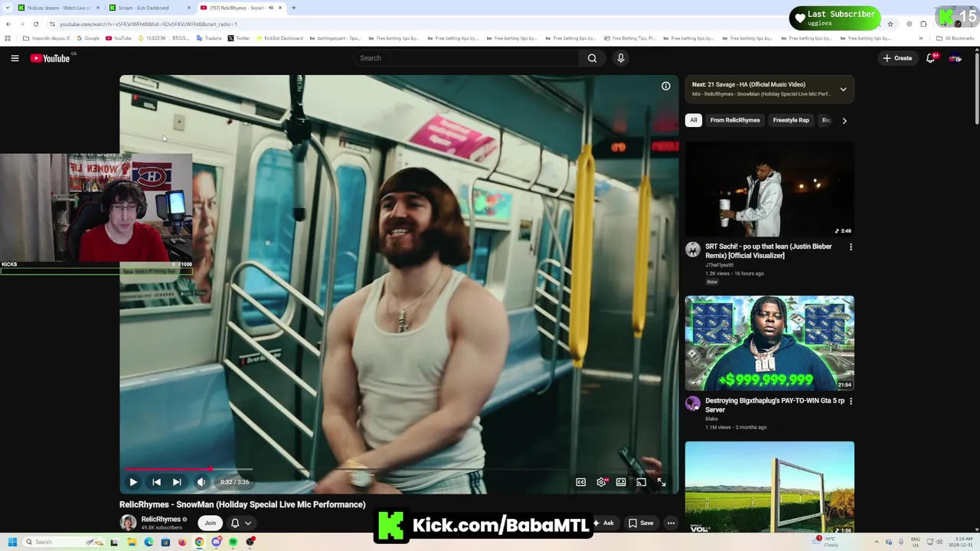Open the Google bookmark
The width and height of the screenshot is (980, 551).
click(x=88, y=38)
